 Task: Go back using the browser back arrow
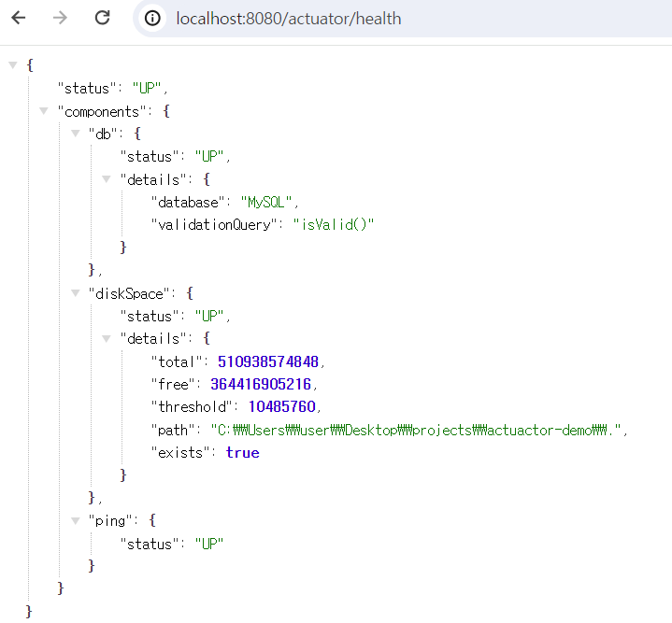(x=19, y=18)
